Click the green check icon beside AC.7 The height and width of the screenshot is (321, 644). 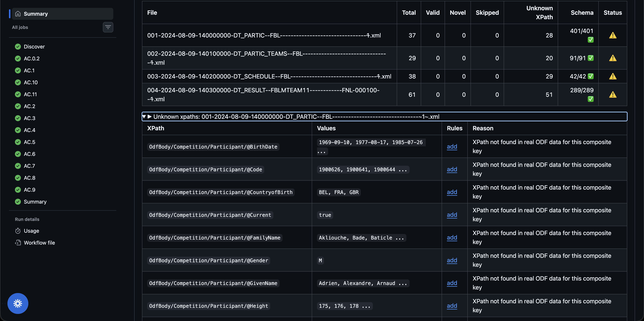(18, 166)
